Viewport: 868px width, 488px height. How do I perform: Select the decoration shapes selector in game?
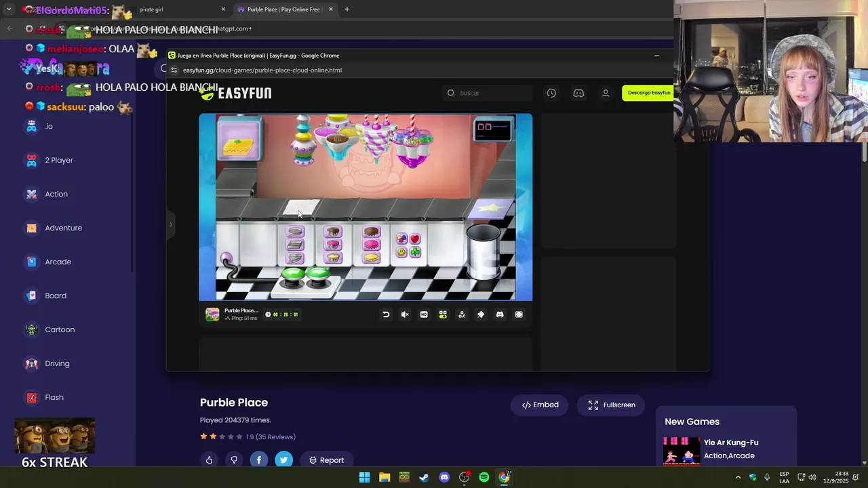click(408, 245)
